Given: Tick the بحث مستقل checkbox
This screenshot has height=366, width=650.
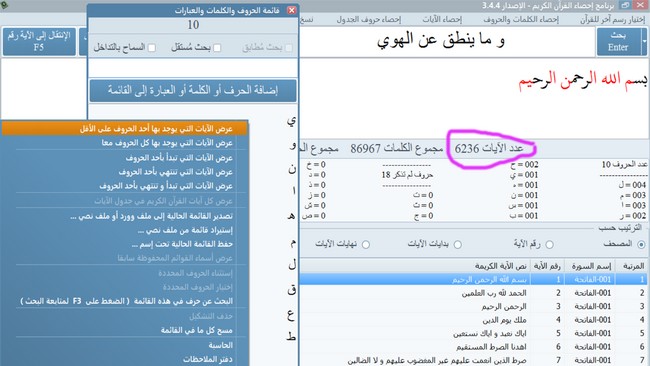Looking at the screenshot, I should click(217, 48).
